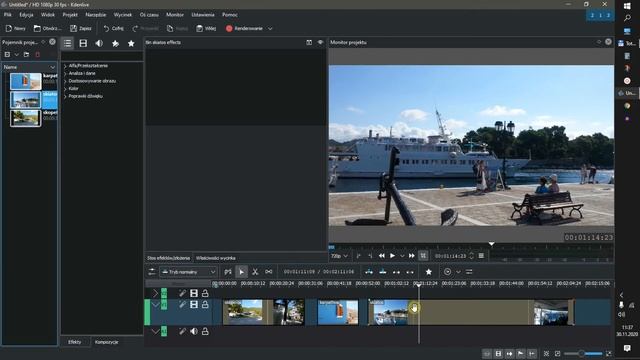Expand Kolor effects category

(x=65, y=89)
